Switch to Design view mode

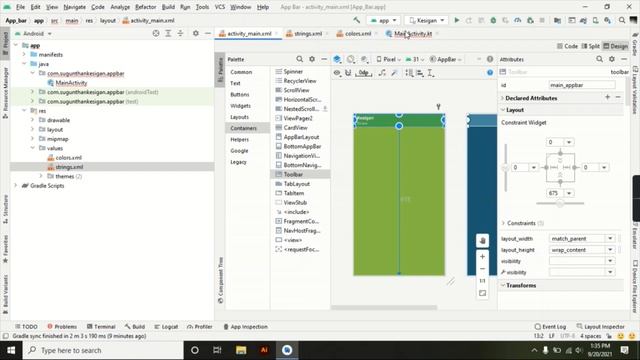(616, 46)
